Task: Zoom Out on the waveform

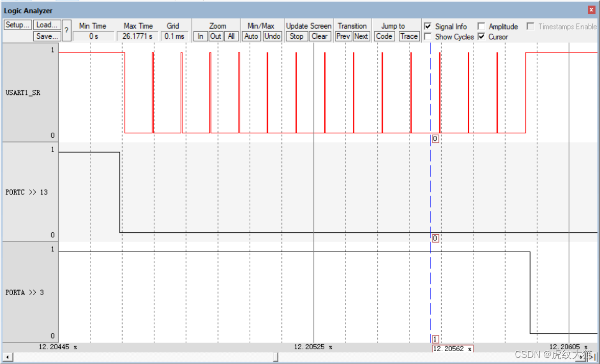Action: point(216,36)
